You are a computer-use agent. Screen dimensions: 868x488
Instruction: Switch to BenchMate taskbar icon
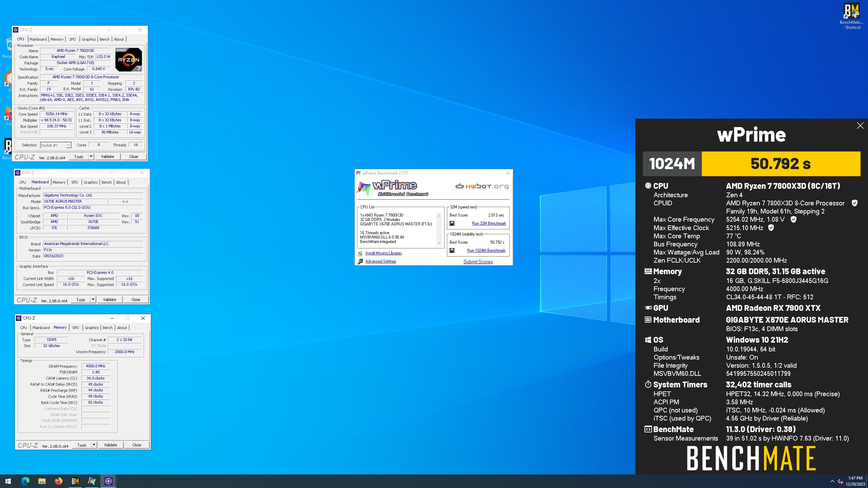(x=75, y=481)
